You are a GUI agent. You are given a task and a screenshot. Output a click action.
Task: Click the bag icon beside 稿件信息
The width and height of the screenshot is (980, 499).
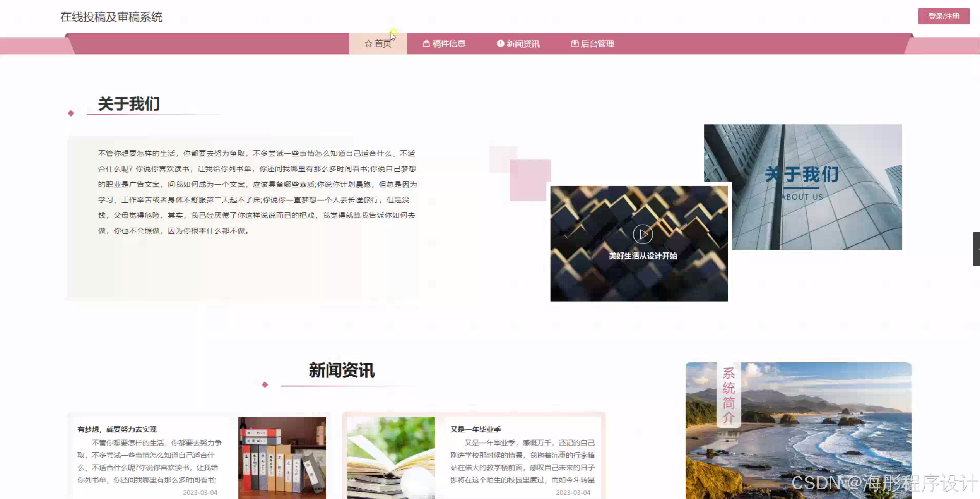(426, 44)
